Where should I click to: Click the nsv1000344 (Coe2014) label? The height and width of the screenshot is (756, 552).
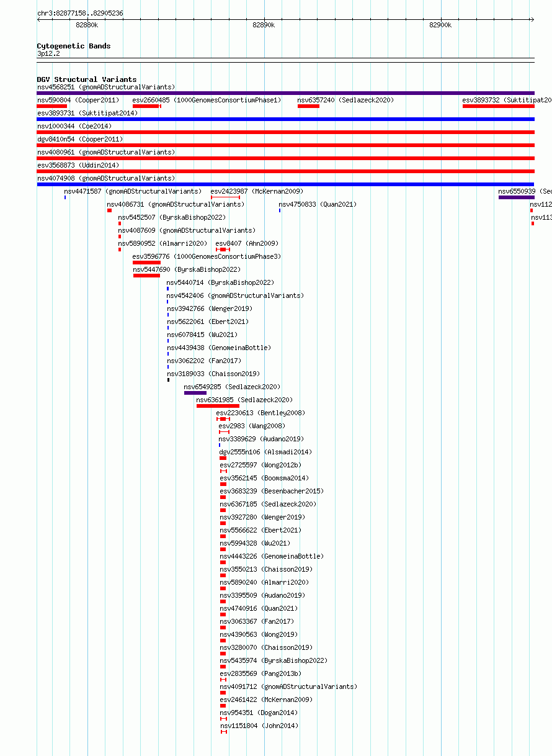point(74,126)
